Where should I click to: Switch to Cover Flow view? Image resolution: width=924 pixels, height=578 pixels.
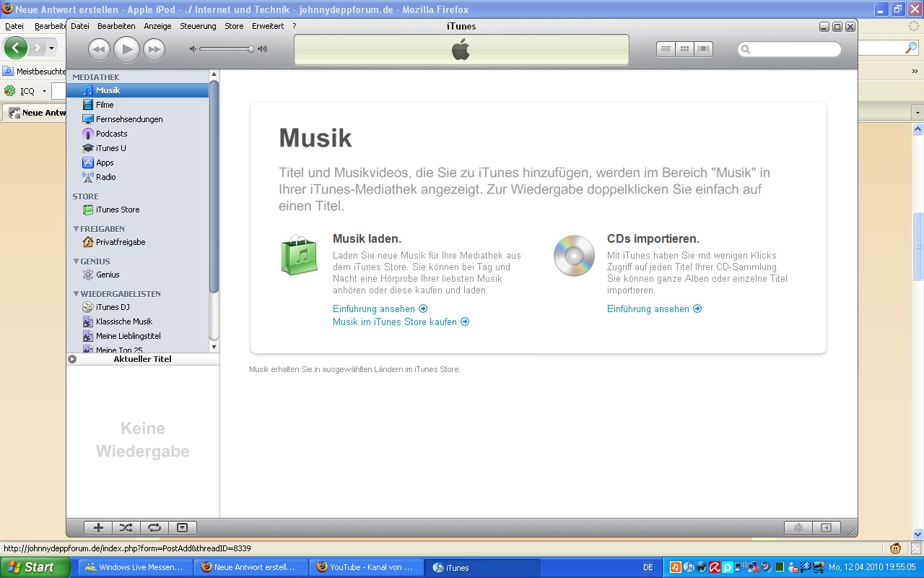[x=703, y=49]
